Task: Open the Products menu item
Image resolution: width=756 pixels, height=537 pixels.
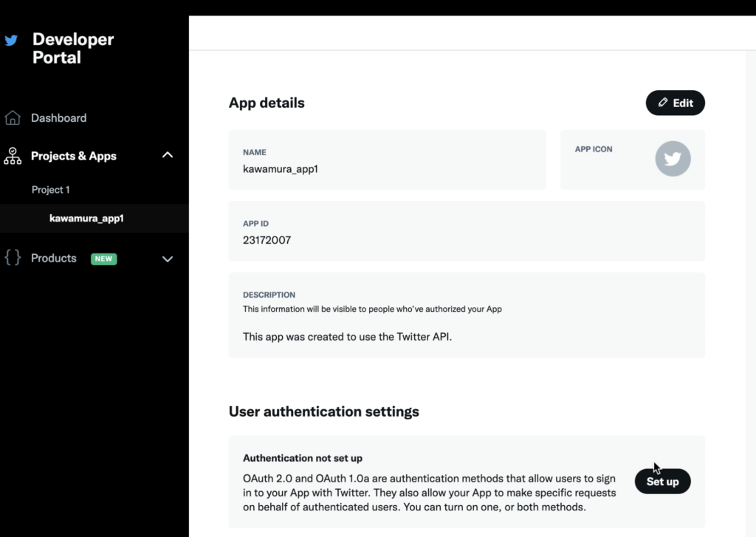Action: coord(53,258)
